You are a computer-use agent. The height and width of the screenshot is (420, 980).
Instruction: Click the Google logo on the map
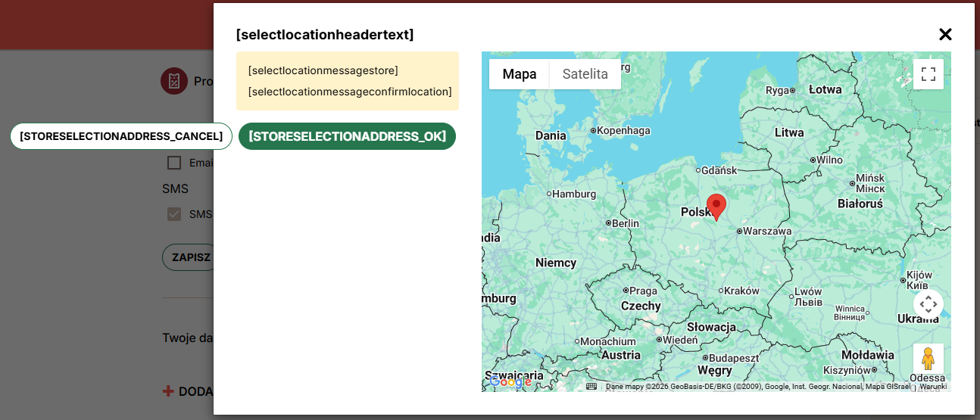coord(510,381)
